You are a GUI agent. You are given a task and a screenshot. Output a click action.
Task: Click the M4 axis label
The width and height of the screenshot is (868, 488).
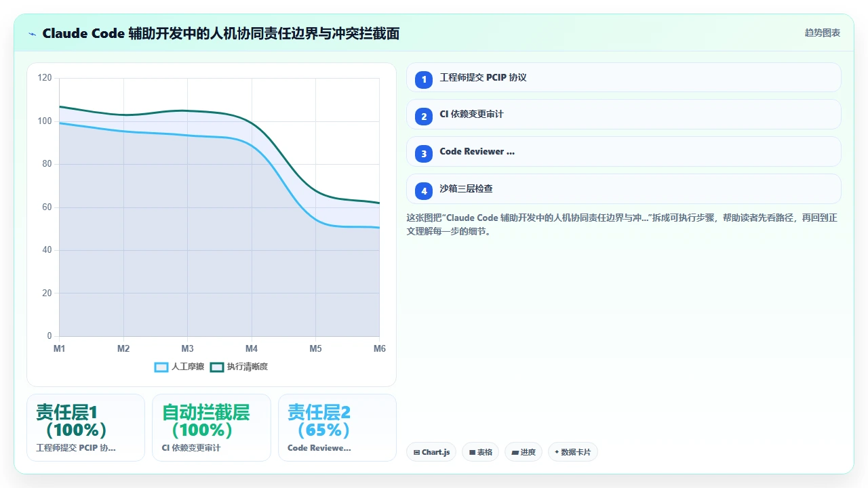(x=252, y=348)
